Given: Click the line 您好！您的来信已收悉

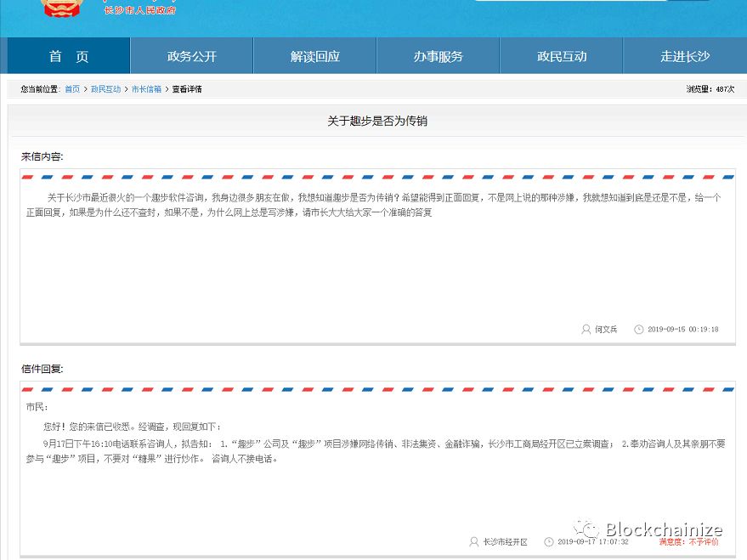Looking at the screenshot, I should click(x=133, y=427).
